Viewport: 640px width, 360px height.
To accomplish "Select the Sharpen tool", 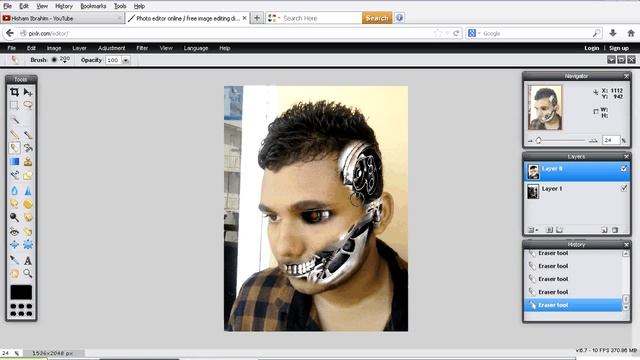I will click(28, 190).
